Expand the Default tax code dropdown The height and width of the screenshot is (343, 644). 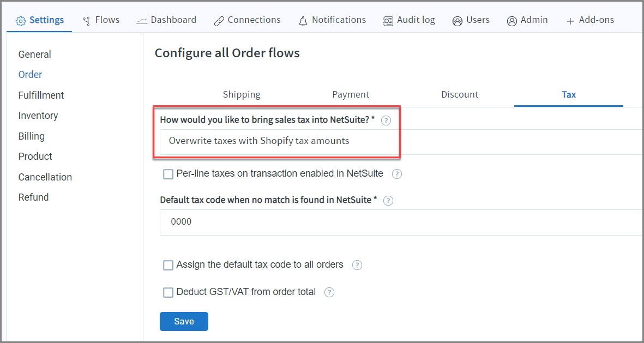coord(401,222)
